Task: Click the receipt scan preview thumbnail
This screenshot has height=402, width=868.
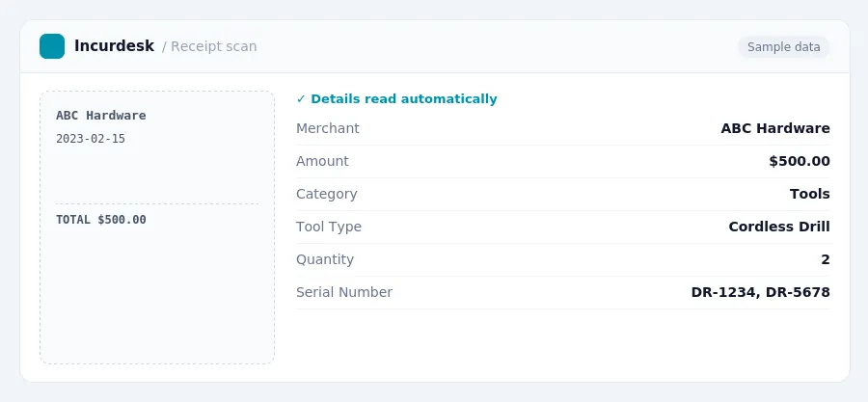Action: [157, 228]
